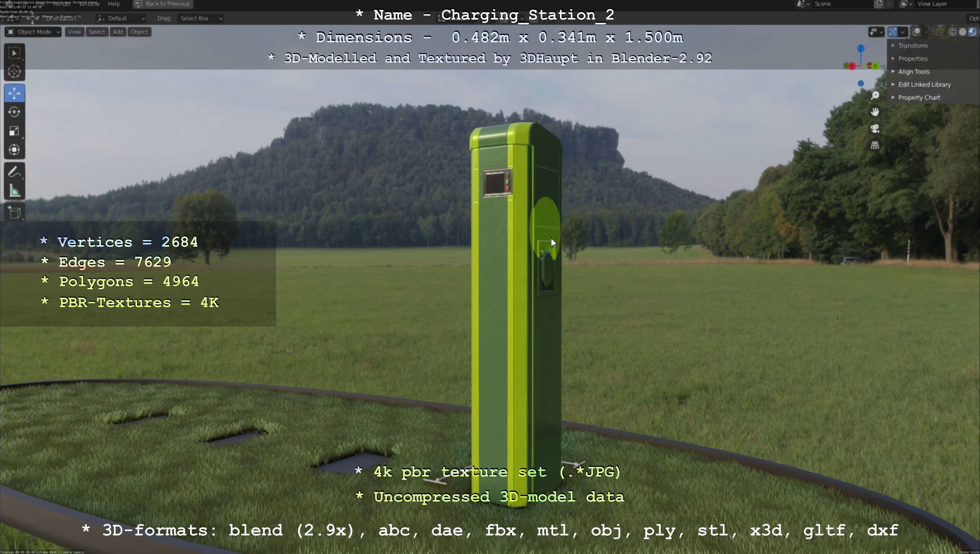The width and height of the screenshot is (980, 554).
Task: Expand the Align Tools panel
Action: coord(914,72)
